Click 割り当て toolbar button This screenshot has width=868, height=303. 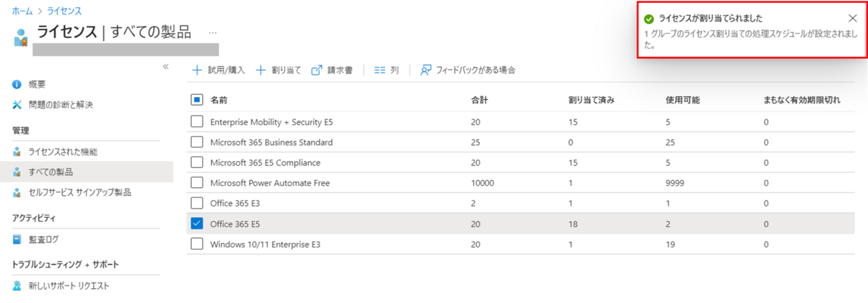click(278, 70)
